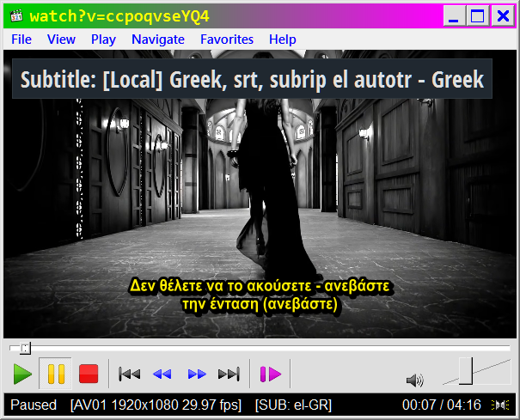Image resolution: width=520 pixels, height=420 pixels.
Task: Minimize the player window
Action: pyautogui.click(x=454, y=16)
